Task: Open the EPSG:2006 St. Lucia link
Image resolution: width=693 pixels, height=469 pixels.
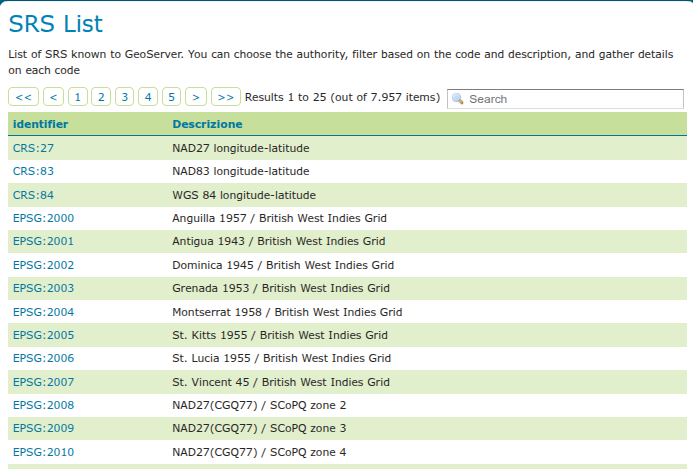Action: [43, 358]
